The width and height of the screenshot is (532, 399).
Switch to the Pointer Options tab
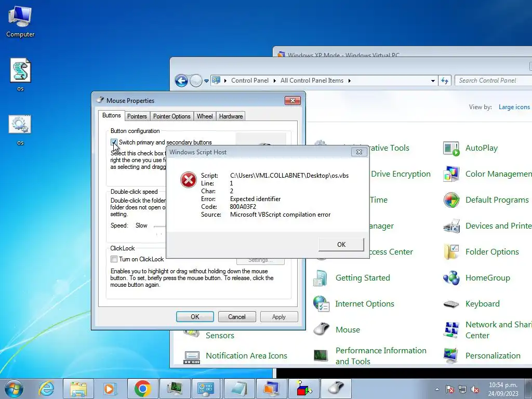171,116
